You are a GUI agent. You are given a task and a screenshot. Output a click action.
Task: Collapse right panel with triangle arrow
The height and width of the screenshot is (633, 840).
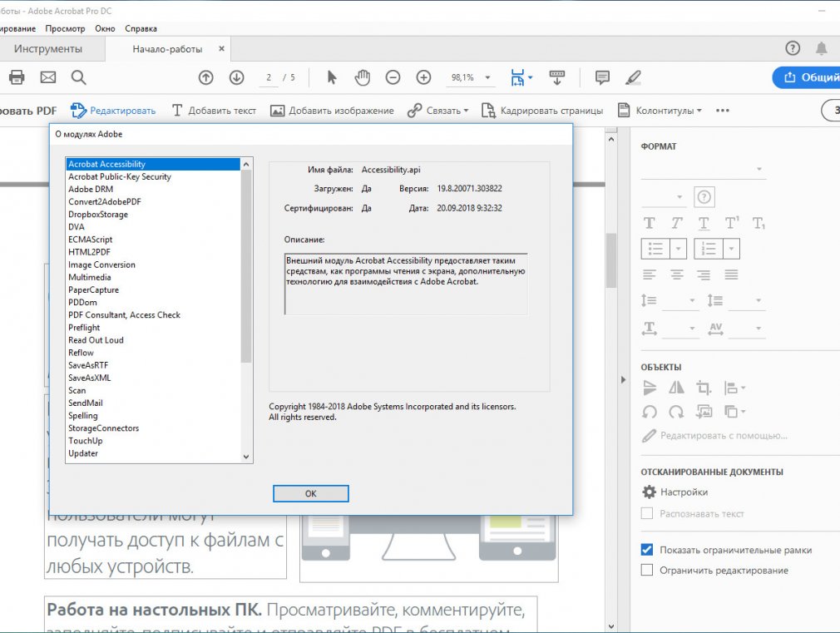tap(623, 379)
